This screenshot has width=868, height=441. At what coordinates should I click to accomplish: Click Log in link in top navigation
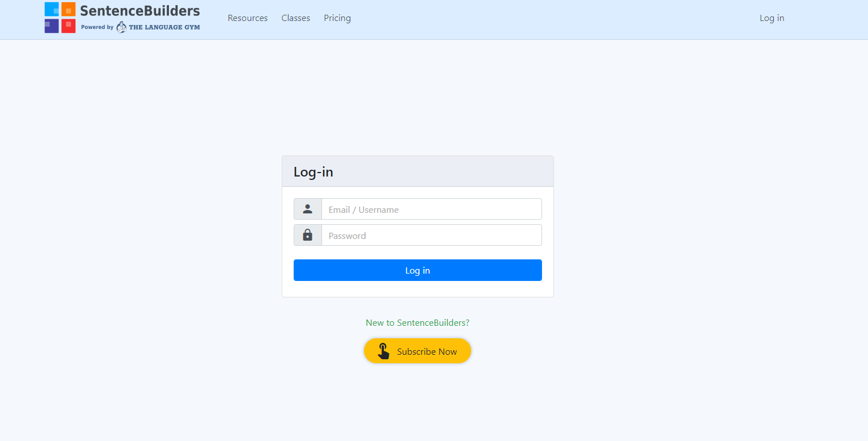[772, 18]
